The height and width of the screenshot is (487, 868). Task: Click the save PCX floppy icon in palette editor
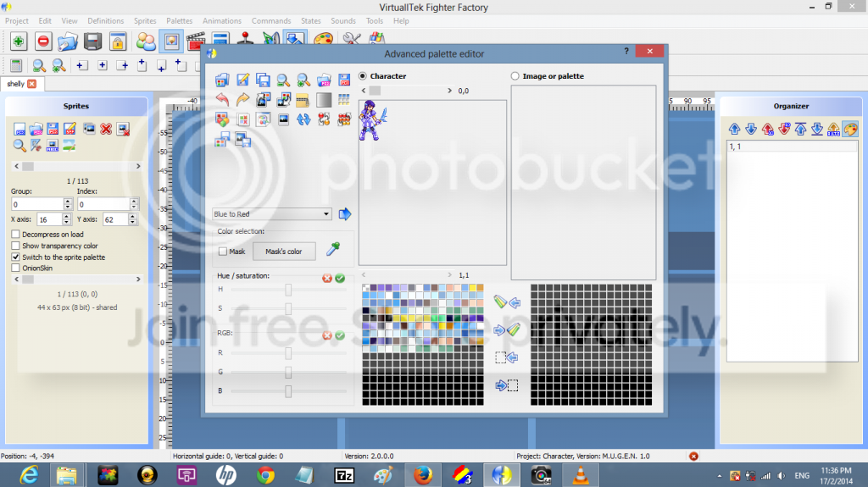(344, 80)
